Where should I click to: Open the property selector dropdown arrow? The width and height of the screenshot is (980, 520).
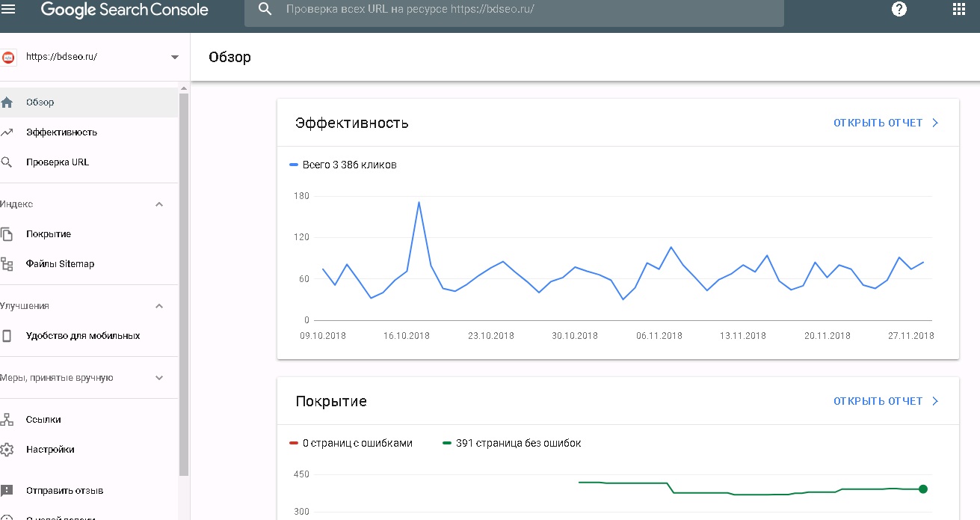175,57
